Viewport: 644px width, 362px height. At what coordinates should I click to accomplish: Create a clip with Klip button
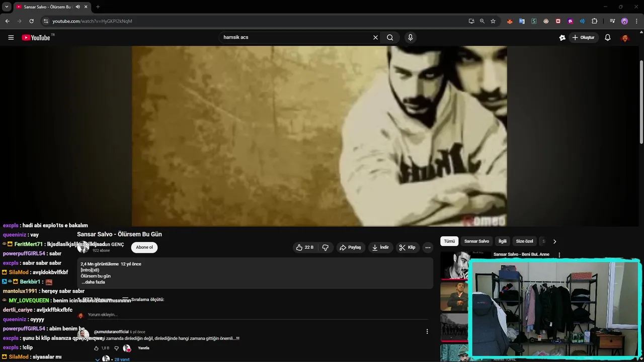click(x=407, y=247)
